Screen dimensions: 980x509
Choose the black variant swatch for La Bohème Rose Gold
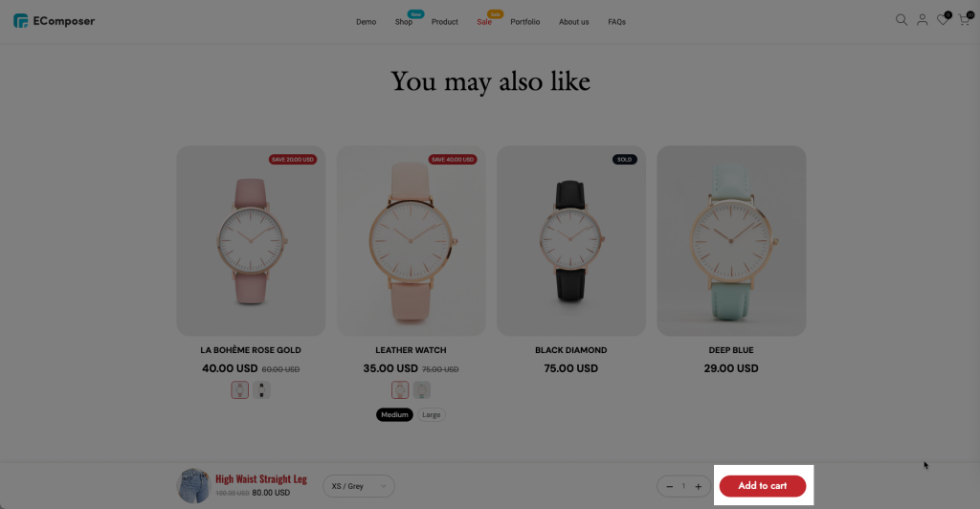[262, 389]
